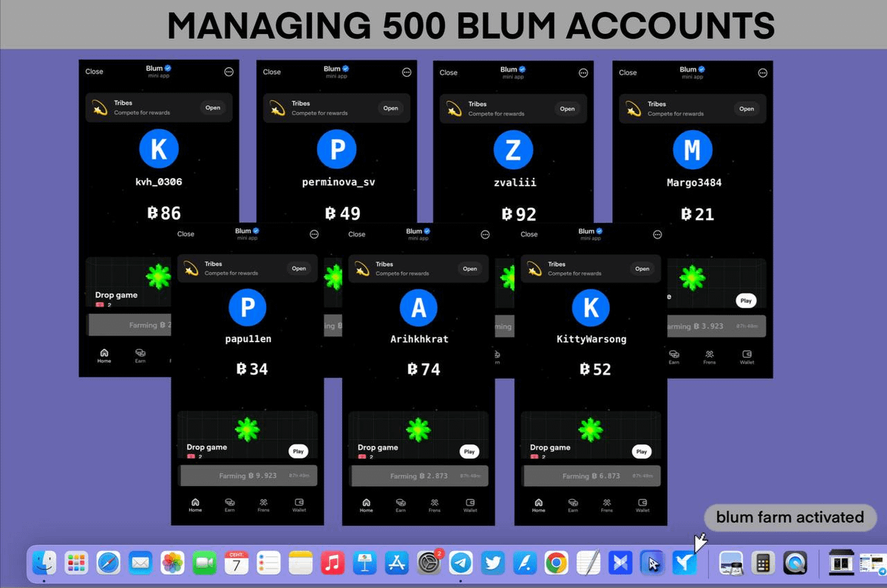Open Tribes in perminova_sv window
The width and height of the screenshot is (887, 588).
tap(390, 108)
